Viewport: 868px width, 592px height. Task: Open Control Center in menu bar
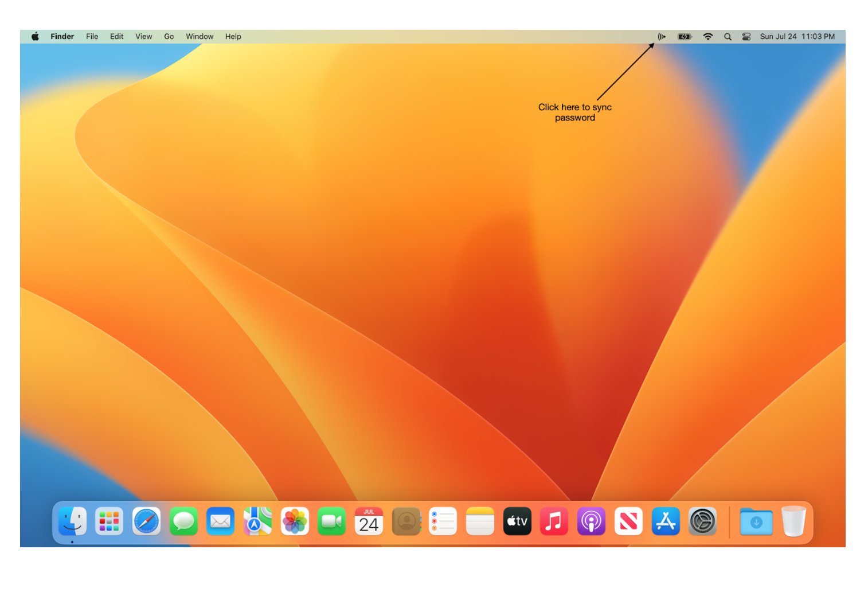(x=746, y=37)
